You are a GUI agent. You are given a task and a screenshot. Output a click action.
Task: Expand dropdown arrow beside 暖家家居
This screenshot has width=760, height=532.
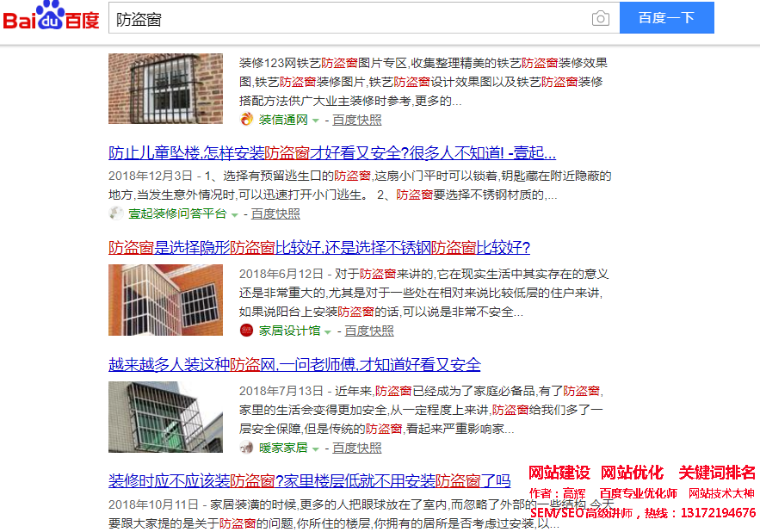[x=316, y=448]
